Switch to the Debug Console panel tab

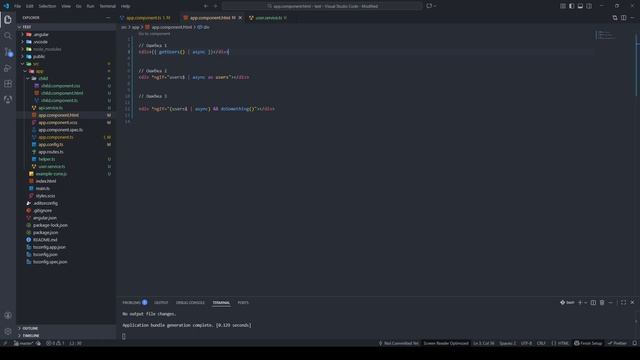tap(190, 302)
